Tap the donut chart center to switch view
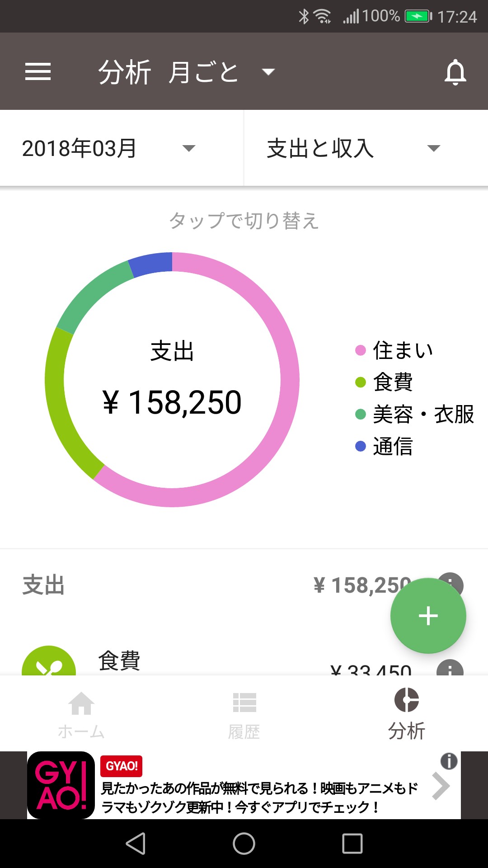 [172, 380]
